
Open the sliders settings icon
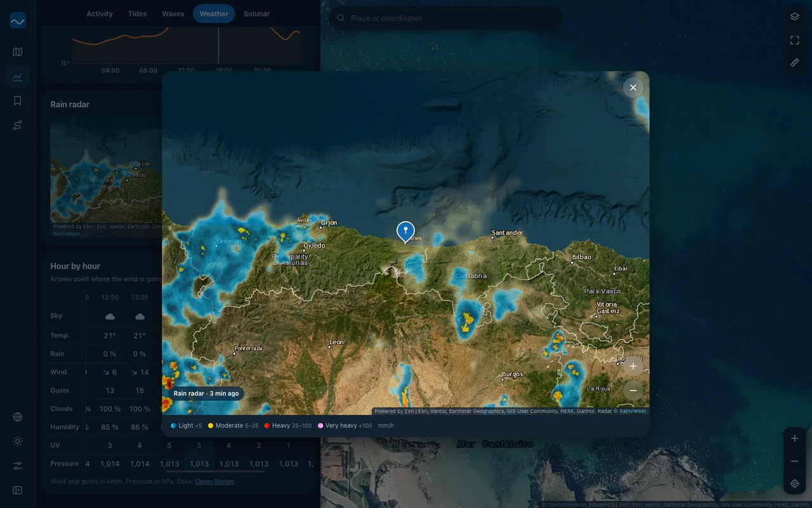[18, 466]
